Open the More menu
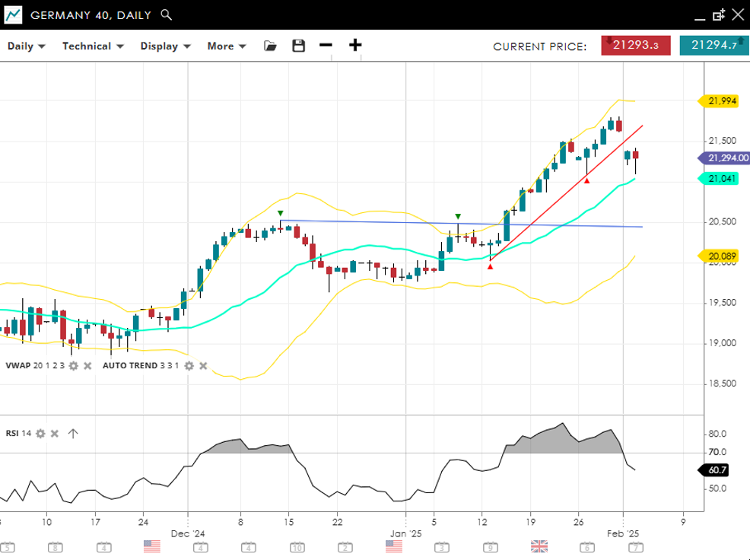The width and height of the screenshot is (750, 560). coord(227,46)
